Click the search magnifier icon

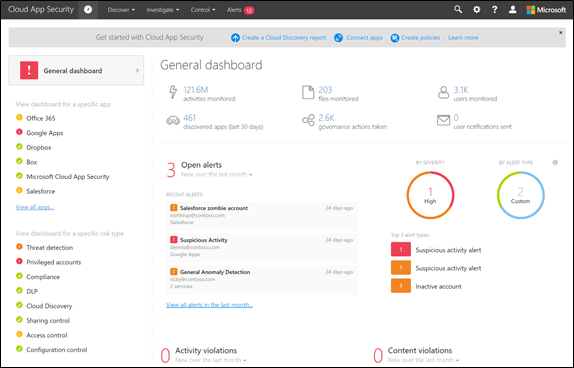(458, 10)
